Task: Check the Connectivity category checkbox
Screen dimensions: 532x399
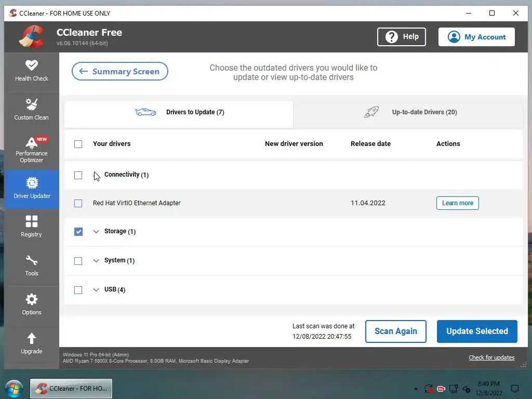Action: point(78,175)
